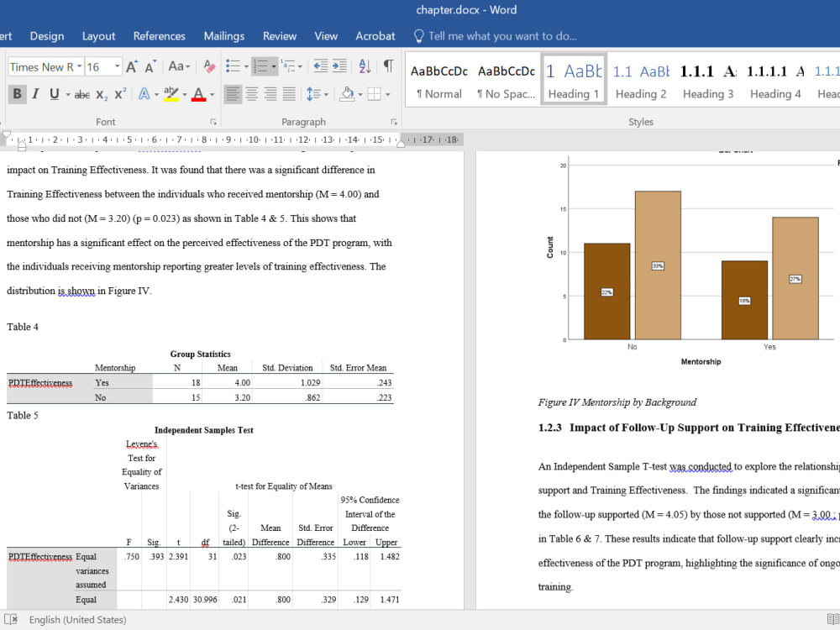Screen dimensions: 840x630
Task: Expand font color dropdown arrow
Action: (x=213, y=95)
